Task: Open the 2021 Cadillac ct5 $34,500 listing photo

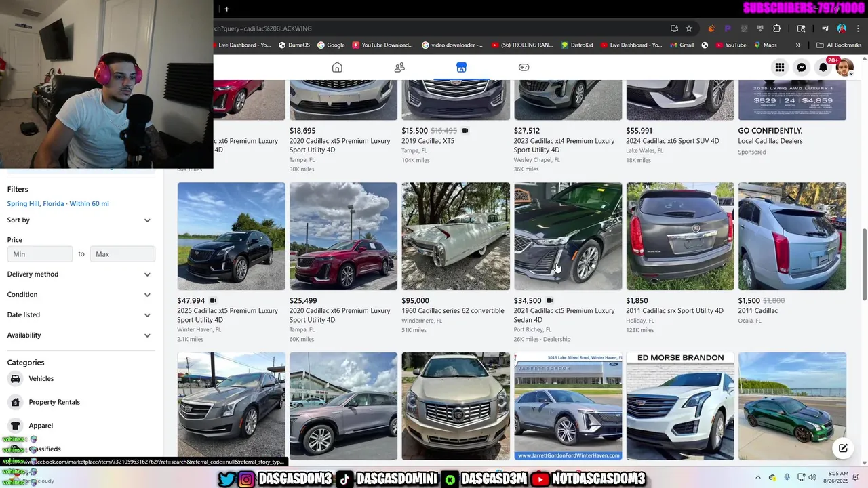Action: (568, 236)
